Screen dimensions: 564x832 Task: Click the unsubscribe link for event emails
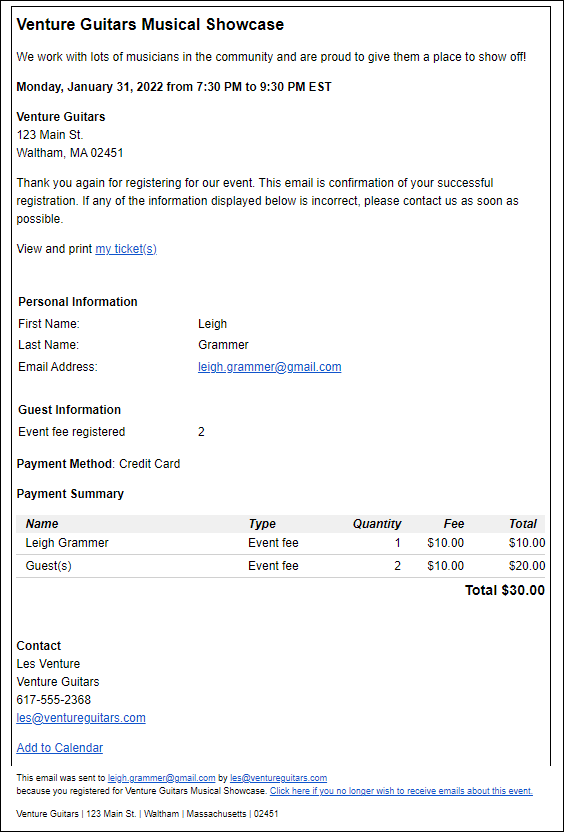click(401, 791)
